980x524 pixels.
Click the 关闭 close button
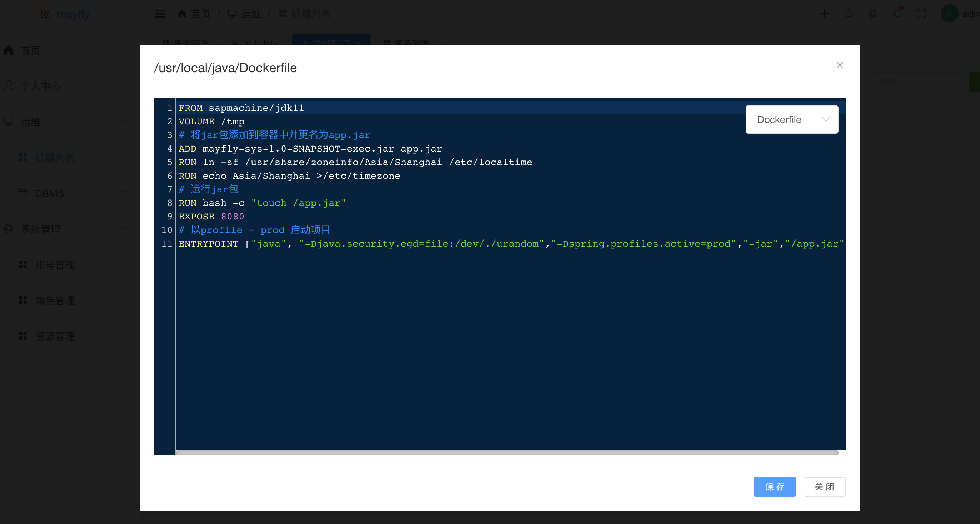point(824,486)
